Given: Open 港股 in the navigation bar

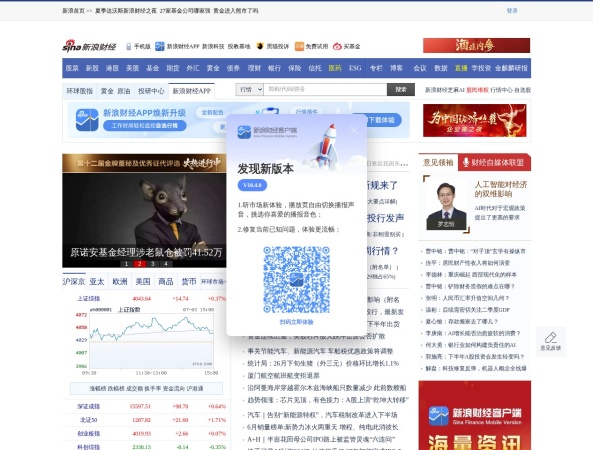Looking at the screenshot, I should click(112, 68).
